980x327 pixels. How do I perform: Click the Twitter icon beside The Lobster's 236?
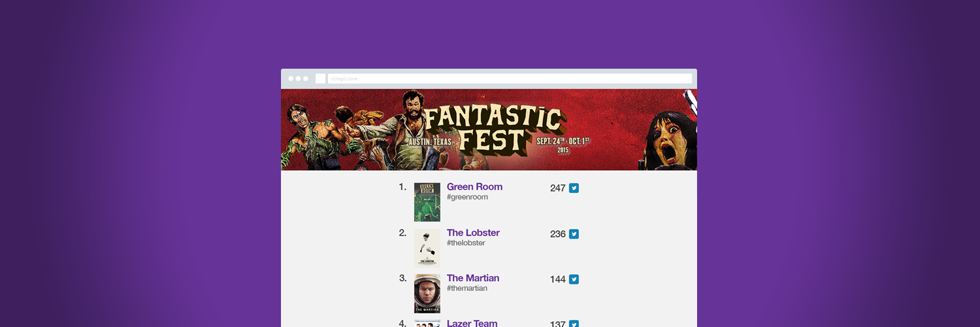coord(574,234)
